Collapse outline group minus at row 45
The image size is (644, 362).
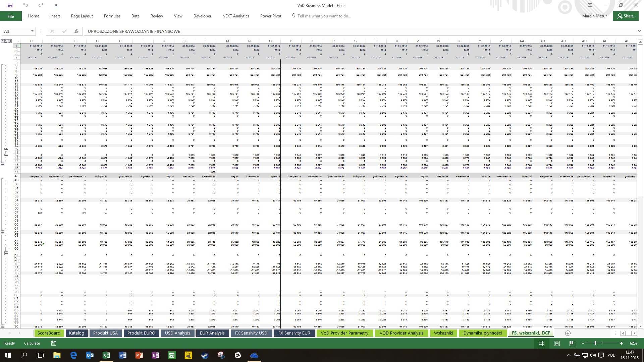[x=3, y=165]
